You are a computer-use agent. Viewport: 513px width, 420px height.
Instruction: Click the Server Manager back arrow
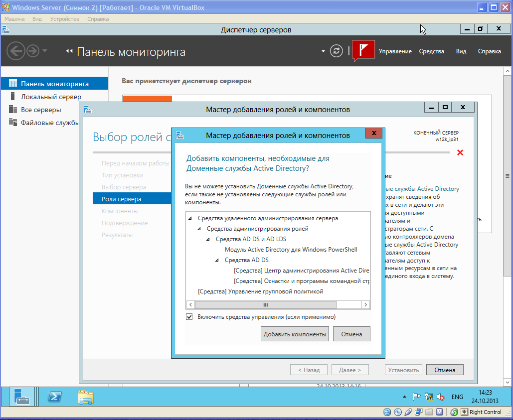tap(15, 51)
